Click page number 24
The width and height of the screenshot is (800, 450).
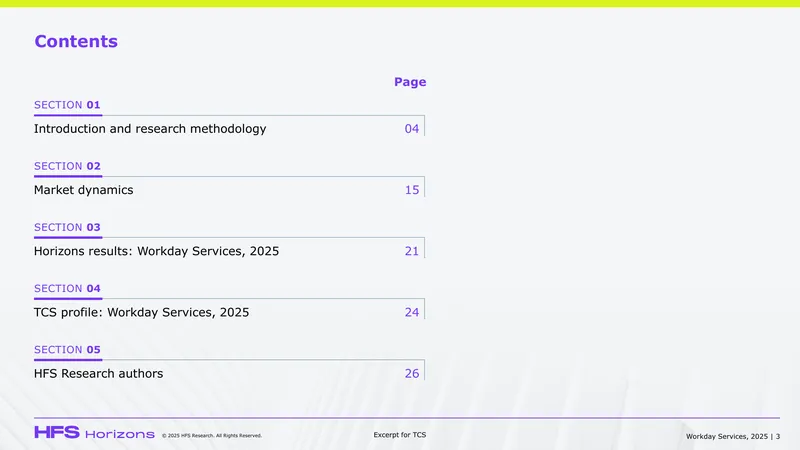click(412, 312)
